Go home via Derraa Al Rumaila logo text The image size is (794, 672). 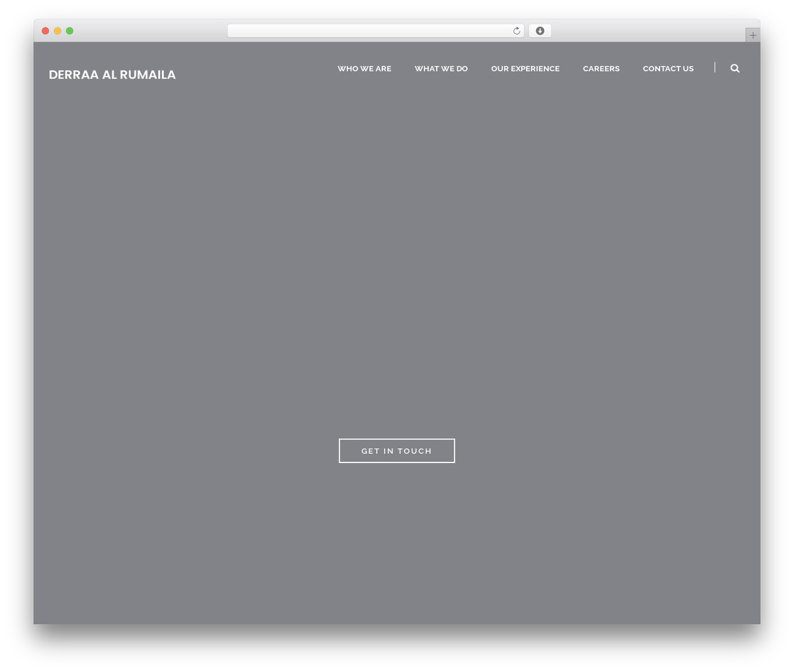click(x=112, y=74)
